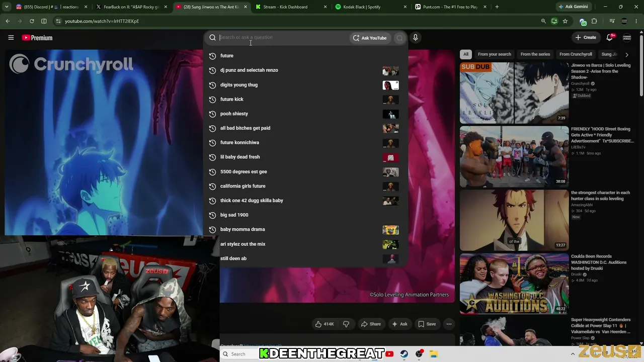Show more filter chips with right arrow
This screenshot has width=644, height=362.
click(627, 54)
